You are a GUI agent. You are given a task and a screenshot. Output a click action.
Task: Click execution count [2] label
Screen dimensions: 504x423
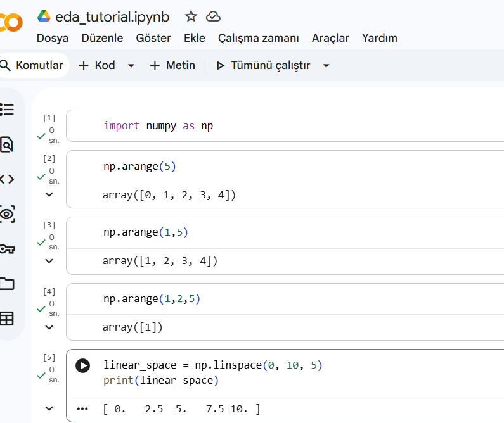pos(49,158)
